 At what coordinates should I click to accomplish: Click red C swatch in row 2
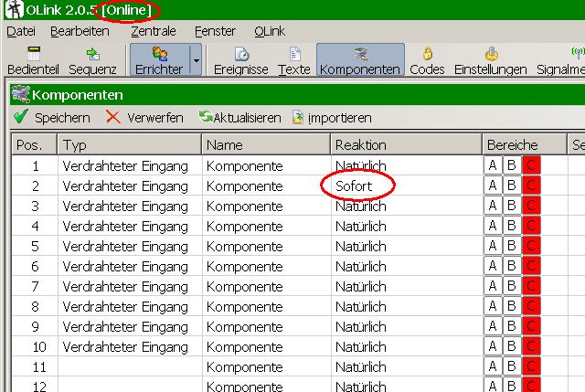click(x=531, y=185)
